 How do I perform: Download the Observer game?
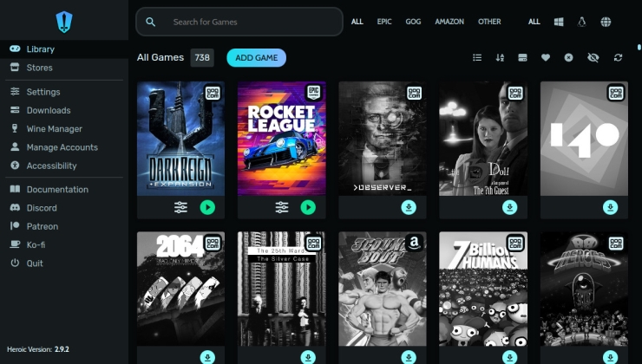(x=409, y=207)
